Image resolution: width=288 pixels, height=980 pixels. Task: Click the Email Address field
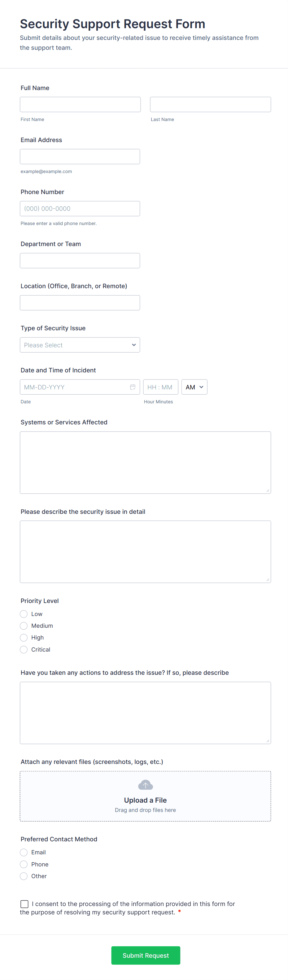tap(80, 156)
